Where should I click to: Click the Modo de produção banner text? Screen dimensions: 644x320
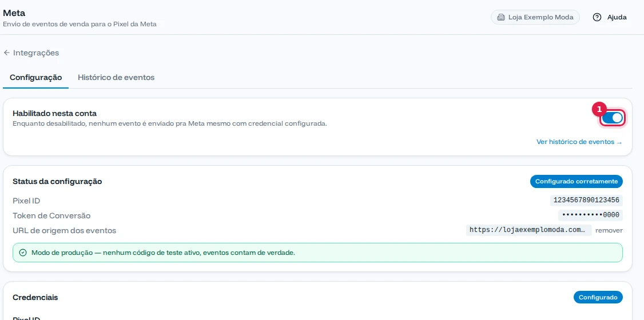pyautogui.click(x=164, y=253)
